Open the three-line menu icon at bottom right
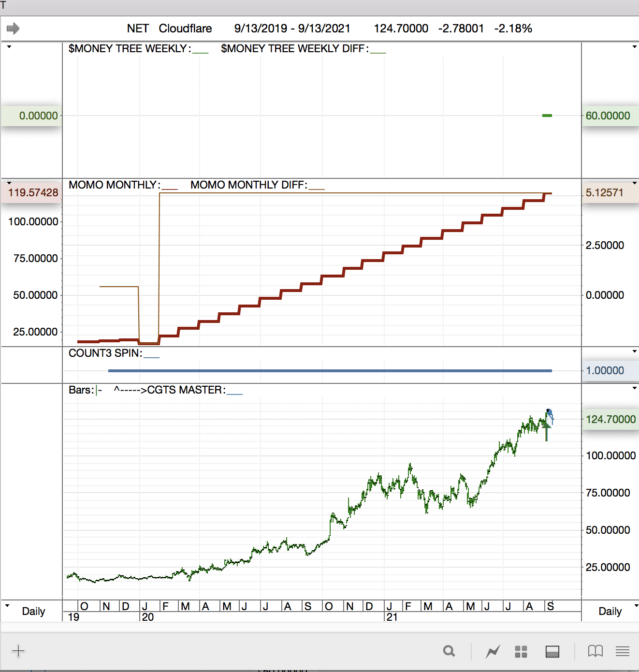 click(623, 652)
